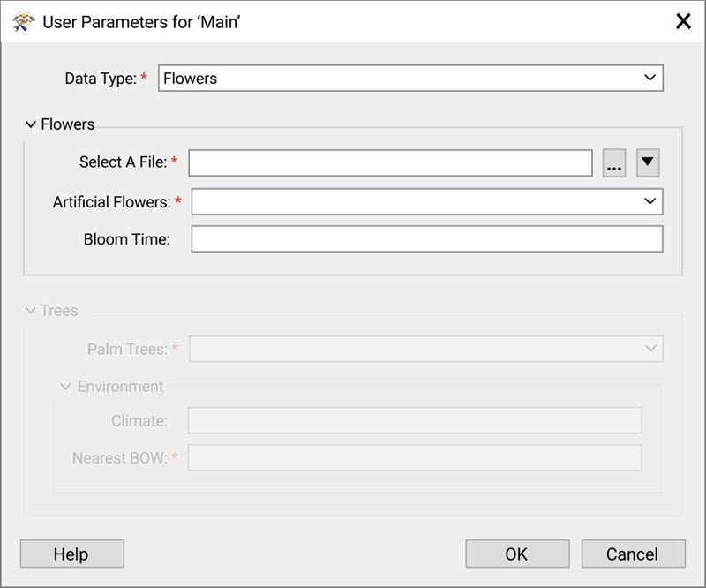Collapse the Flowers group

point(31,124)
